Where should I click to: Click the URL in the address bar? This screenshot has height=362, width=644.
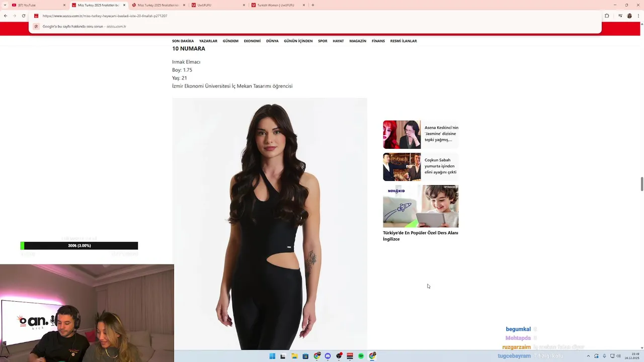pyautogui.click(x=105, y=16)
